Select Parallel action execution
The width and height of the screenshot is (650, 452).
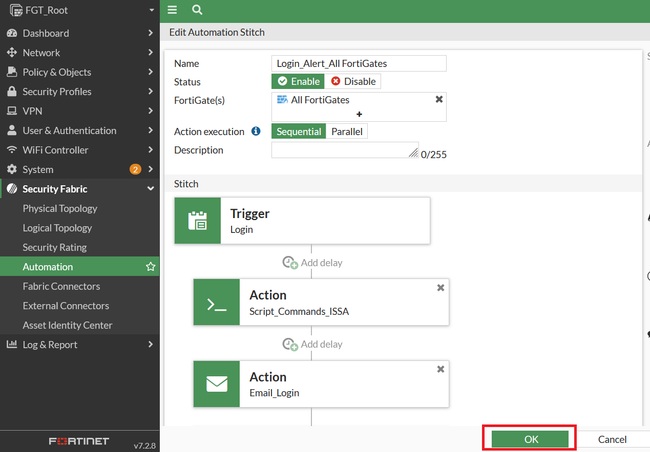tap(347, 131)
